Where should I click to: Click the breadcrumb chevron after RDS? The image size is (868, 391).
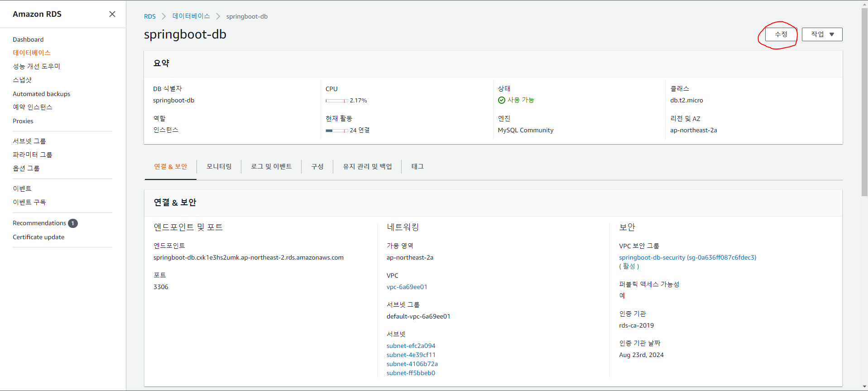pos(164,16)
